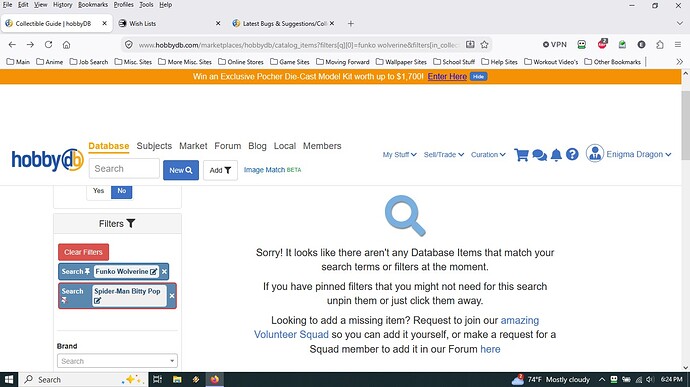The image size is (690, 387).
Task: Open the Blog nav tab
Action: point(257,146)
